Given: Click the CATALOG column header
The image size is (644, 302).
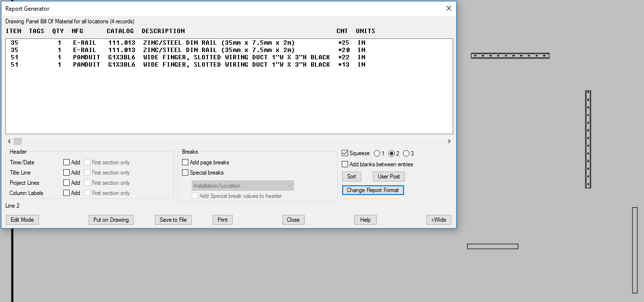Looking at the screenshot, I should point(120,31).
